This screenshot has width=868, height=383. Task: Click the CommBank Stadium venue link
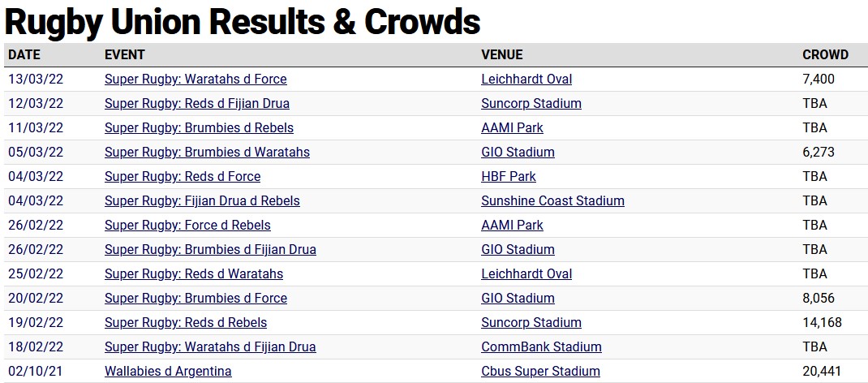(x=541, y=347)
